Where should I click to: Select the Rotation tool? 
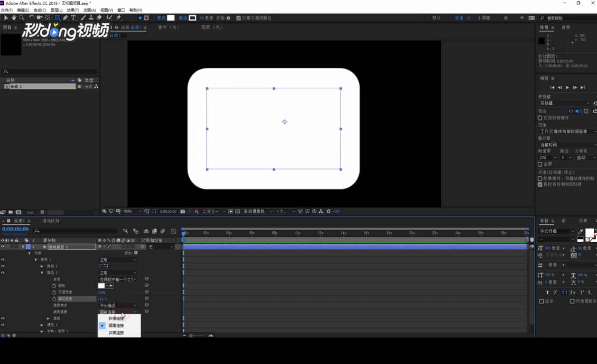click(x=31, y=18)
